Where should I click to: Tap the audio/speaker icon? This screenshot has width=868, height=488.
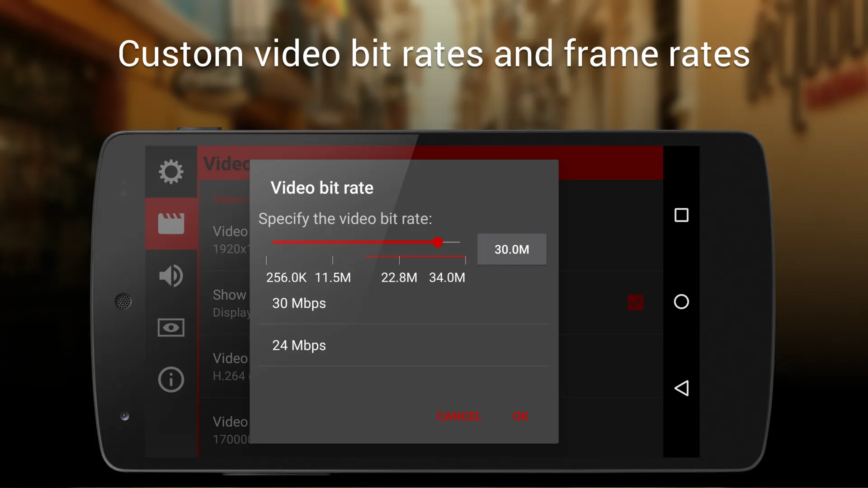[170, 275]
